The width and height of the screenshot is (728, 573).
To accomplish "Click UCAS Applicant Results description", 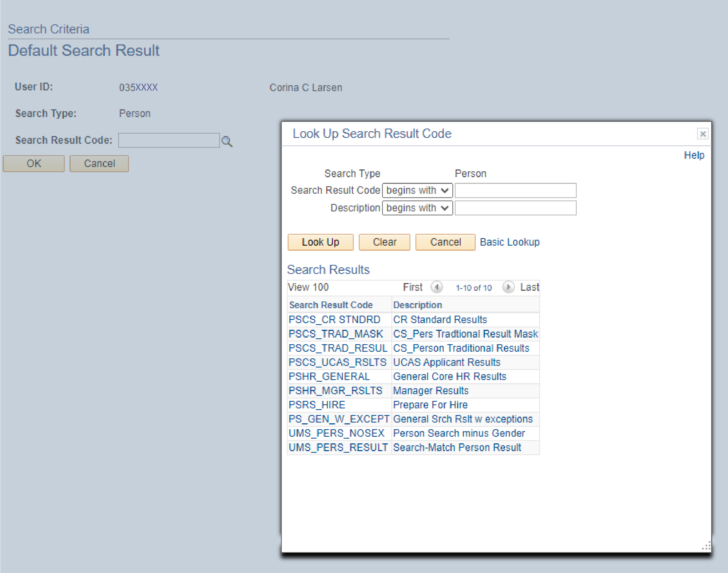I will tap(447, 362).
